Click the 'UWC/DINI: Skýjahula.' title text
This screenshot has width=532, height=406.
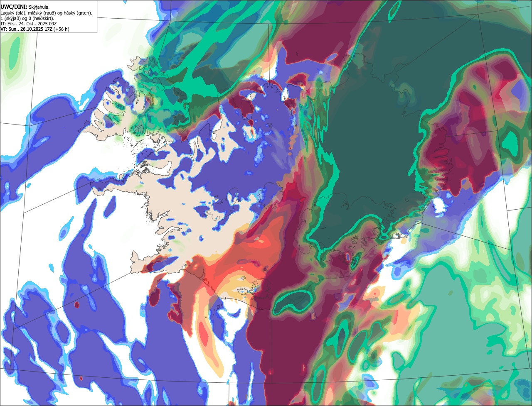tap(25, 7)
